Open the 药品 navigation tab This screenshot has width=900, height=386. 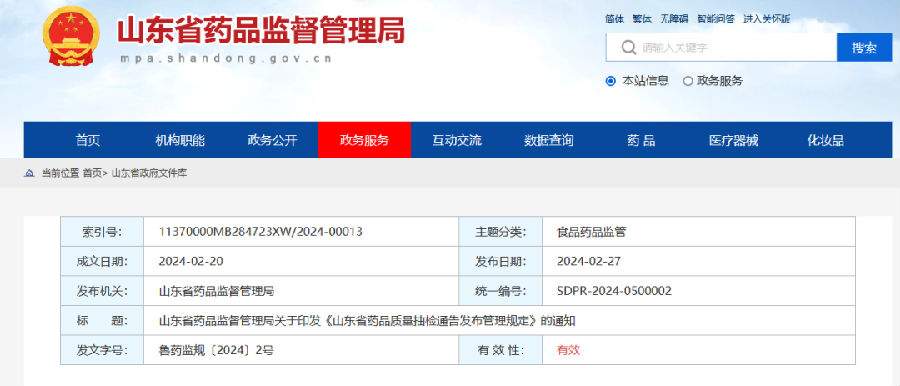click(x=641, y=140)
